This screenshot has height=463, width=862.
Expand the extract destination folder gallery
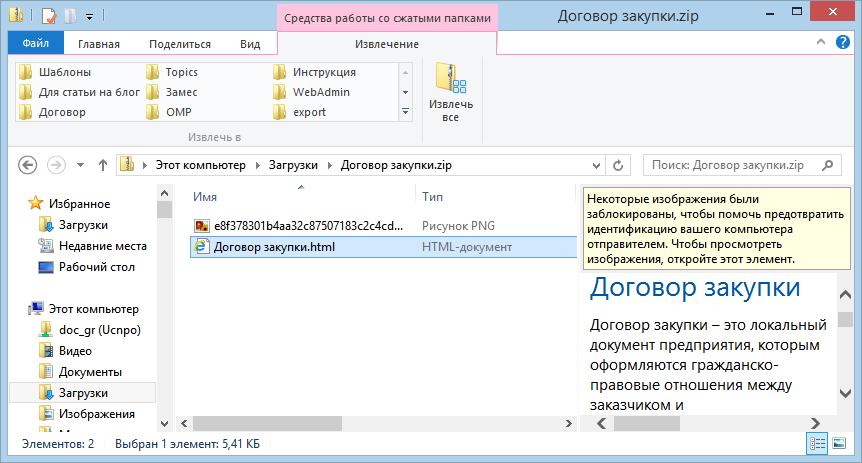click(406, 112)
